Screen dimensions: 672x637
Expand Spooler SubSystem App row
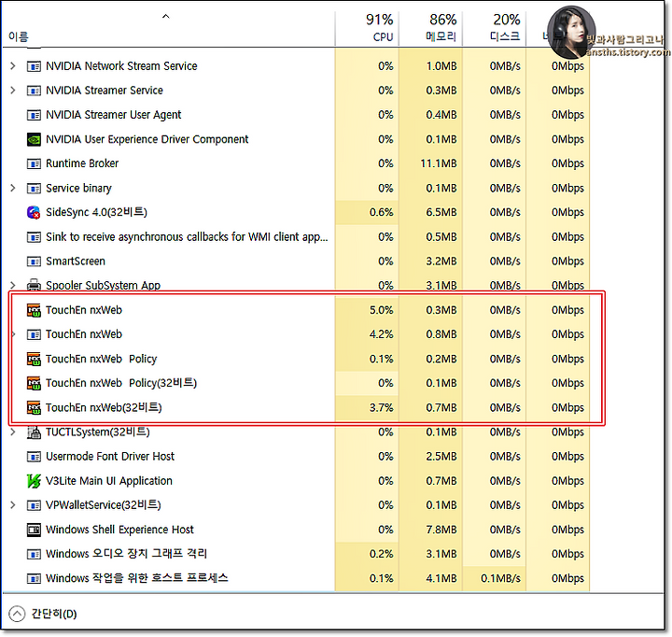coord(13,285)
